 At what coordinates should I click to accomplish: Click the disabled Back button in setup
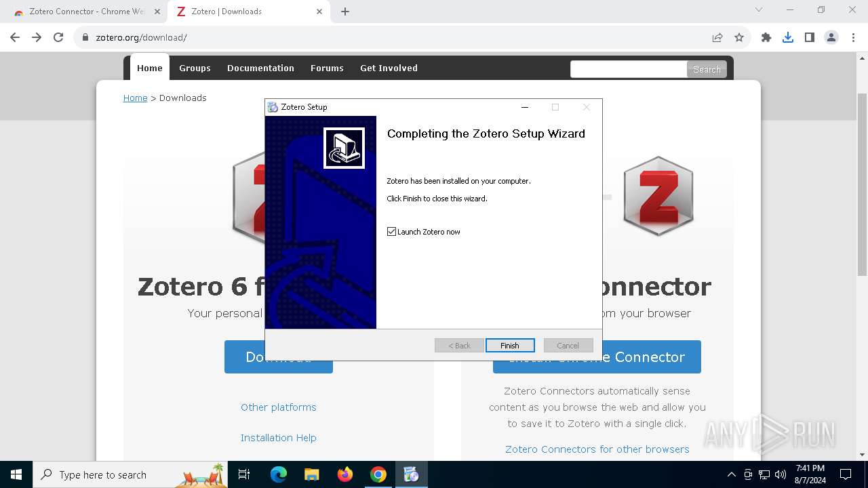pyautogui.click(x=459, y=346)
